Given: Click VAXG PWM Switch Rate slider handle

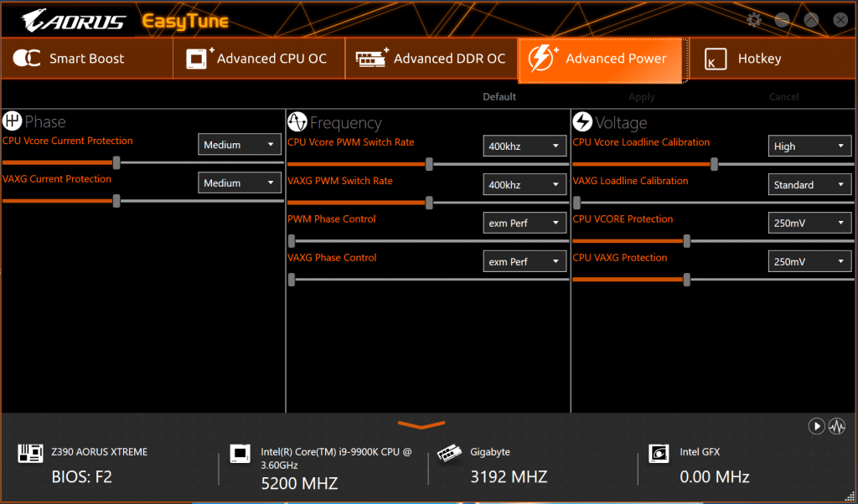Looking at the screenshot, I should click(x=429, y=203).
